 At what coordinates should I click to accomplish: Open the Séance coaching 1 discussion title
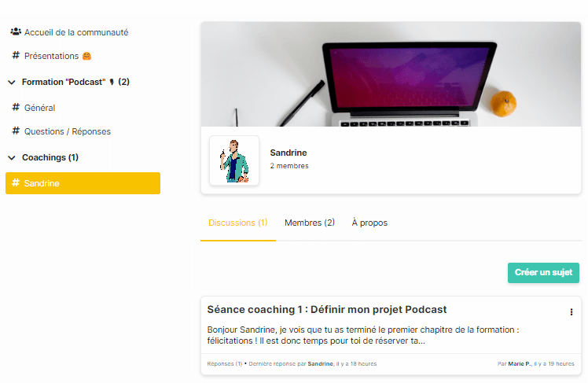(327, 310)
